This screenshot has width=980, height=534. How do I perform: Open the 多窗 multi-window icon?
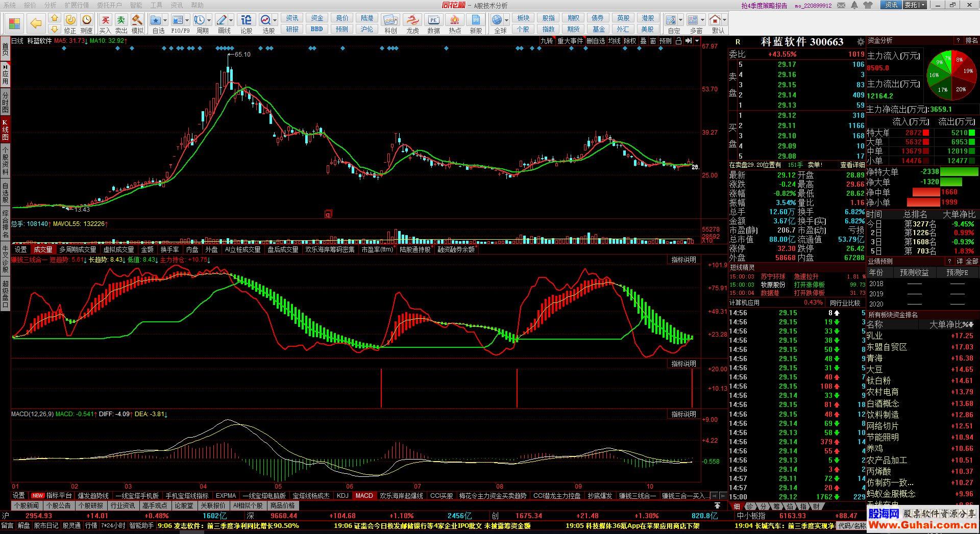click(x=693, y=20)
